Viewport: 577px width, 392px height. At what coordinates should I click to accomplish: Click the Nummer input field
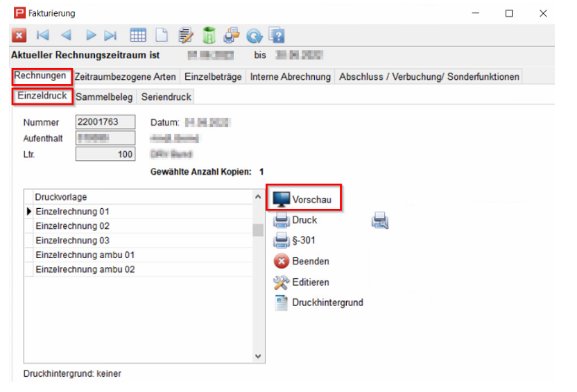click(105, 122)
